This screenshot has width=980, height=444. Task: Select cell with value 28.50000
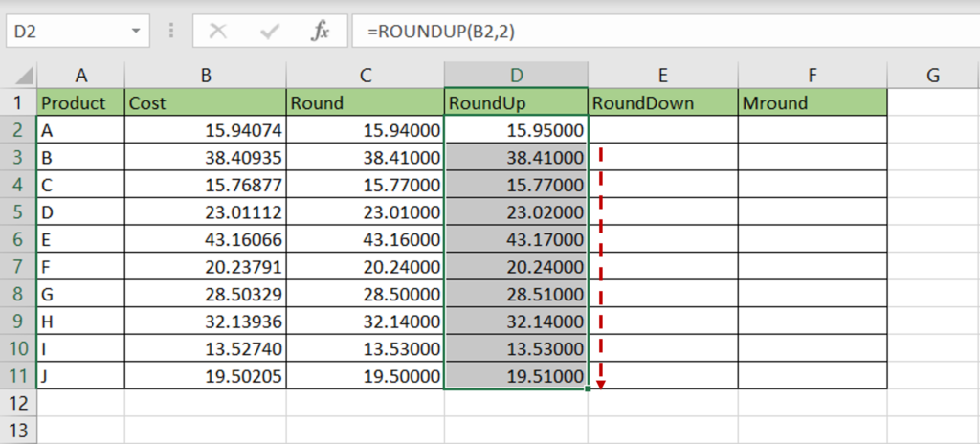[366, 294]
